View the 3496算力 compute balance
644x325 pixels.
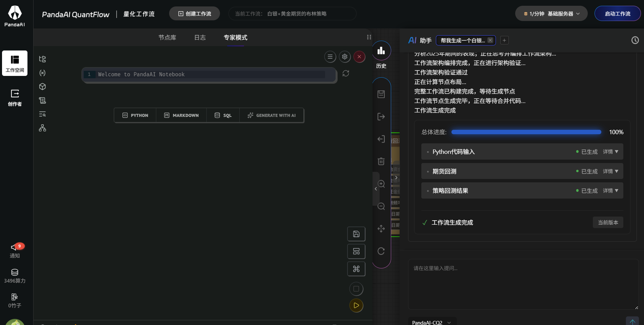15,276
